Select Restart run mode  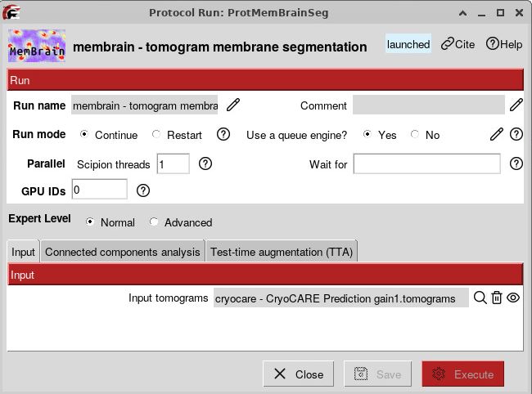point(177,135)
